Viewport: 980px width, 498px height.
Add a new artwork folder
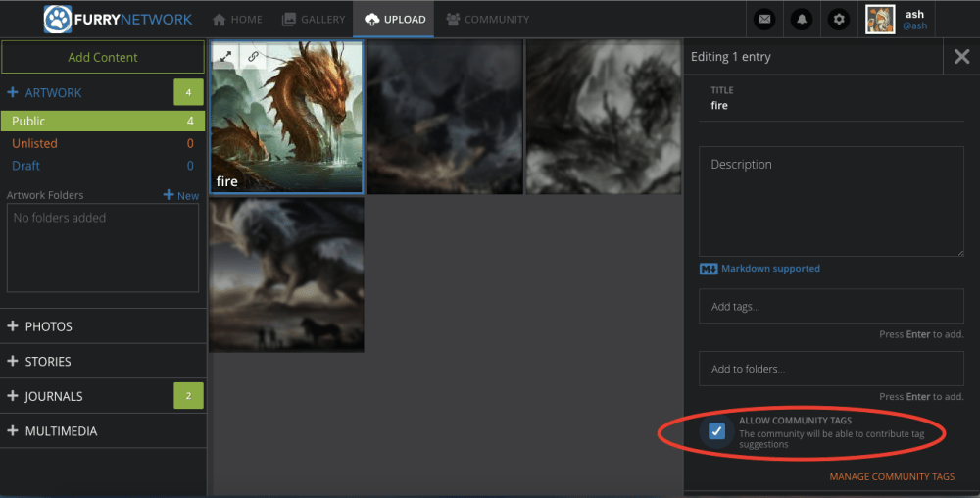pos(181,195)
